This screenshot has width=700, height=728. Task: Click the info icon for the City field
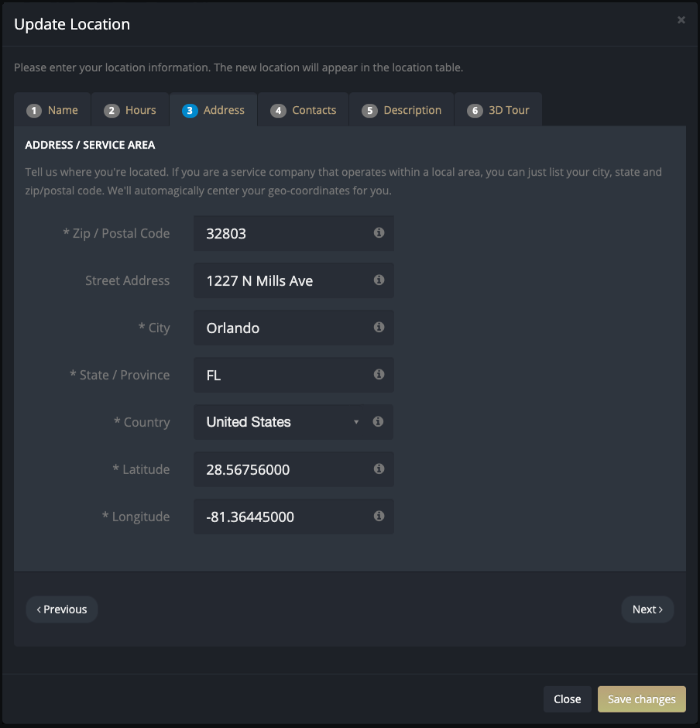click(x=379, y=328)
